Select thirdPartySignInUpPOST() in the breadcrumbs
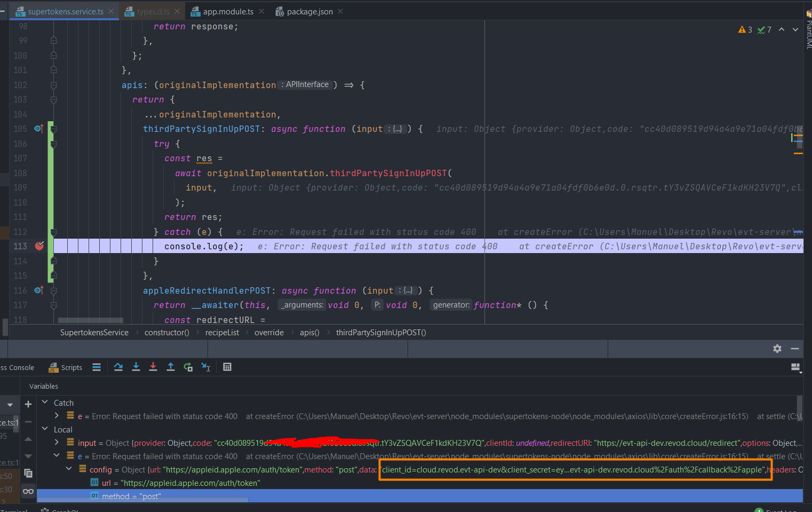The image size is (812, 512). [381, 333]
